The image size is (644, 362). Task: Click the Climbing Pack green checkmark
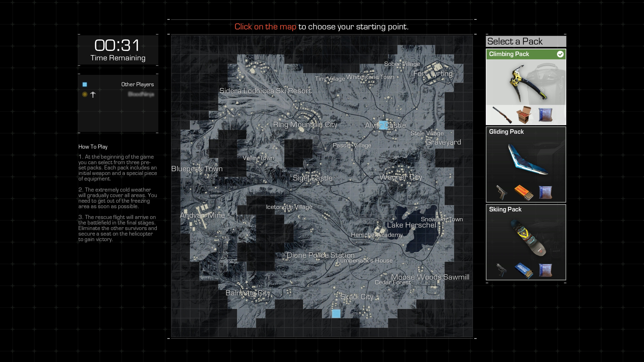560,54
